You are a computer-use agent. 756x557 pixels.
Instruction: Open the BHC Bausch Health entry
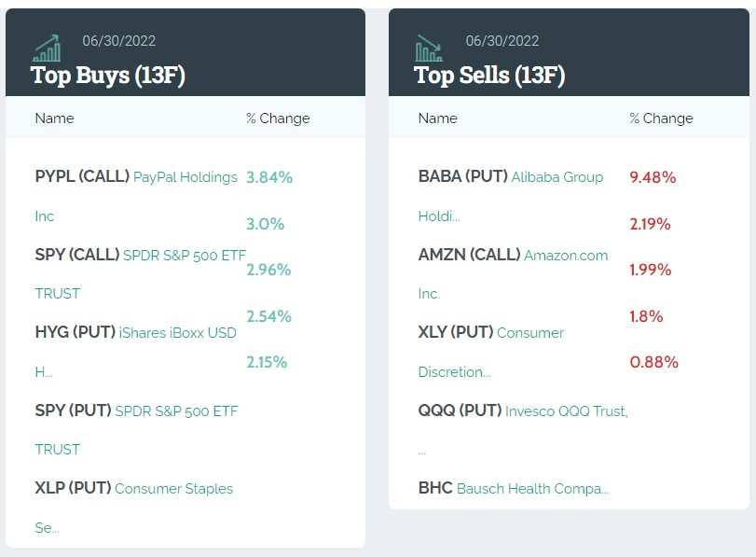514,488
